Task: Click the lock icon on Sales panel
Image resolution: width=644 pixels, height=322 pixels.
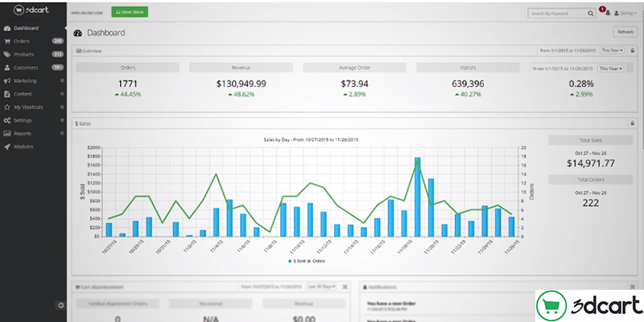Action: 631,123
